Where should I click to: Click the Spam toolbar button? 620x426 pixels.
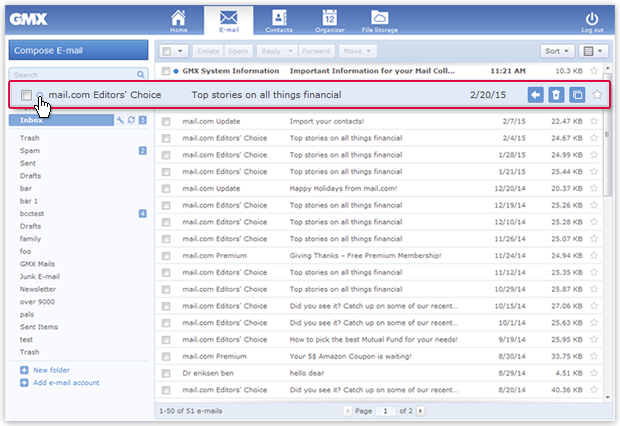click(x=238, y=51)
